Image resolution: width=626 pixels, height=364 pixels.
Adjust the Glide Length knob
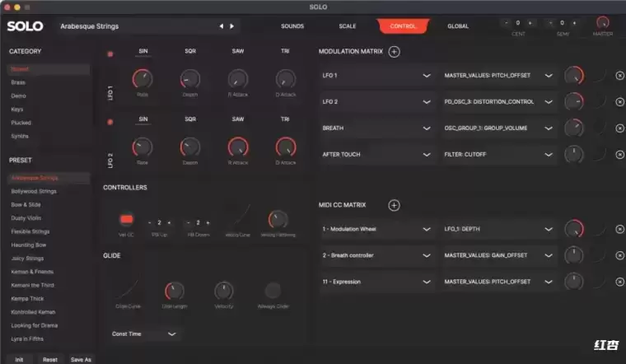[x=175, y=291]
